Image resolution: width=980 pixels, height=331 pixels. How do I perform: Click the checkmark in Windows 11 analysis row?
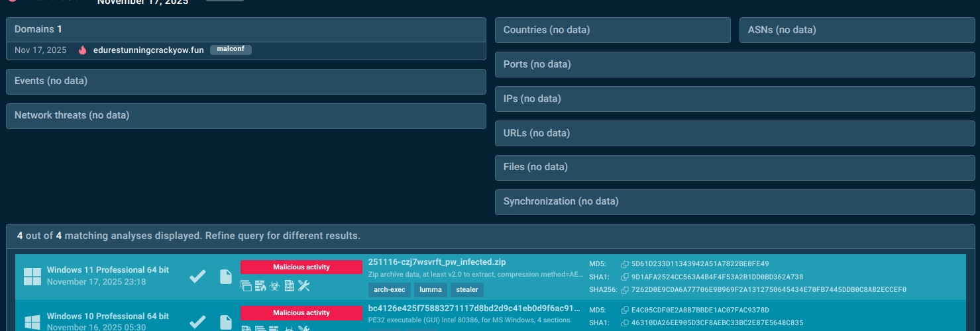(197, 277)
